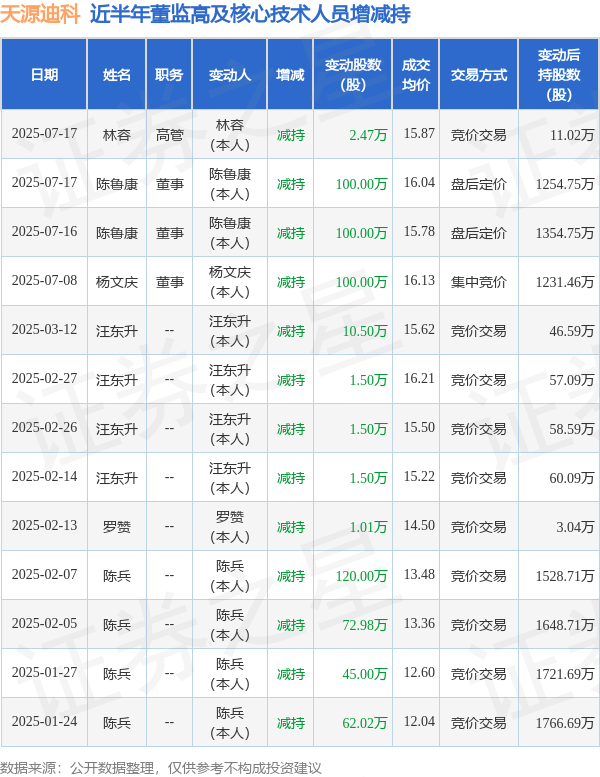Click the 15.22 average price cell
The image size is (600, 777).
click(x=419, y=477)
